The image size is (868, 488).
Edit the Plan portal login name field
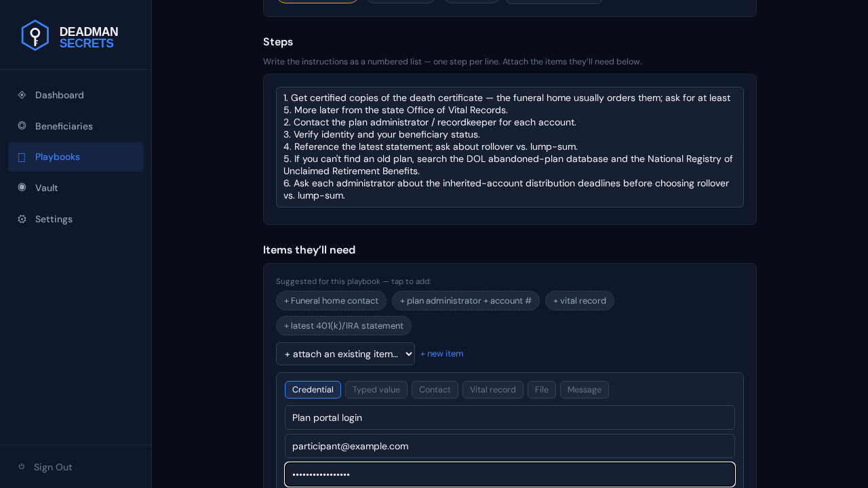[510, 418]
